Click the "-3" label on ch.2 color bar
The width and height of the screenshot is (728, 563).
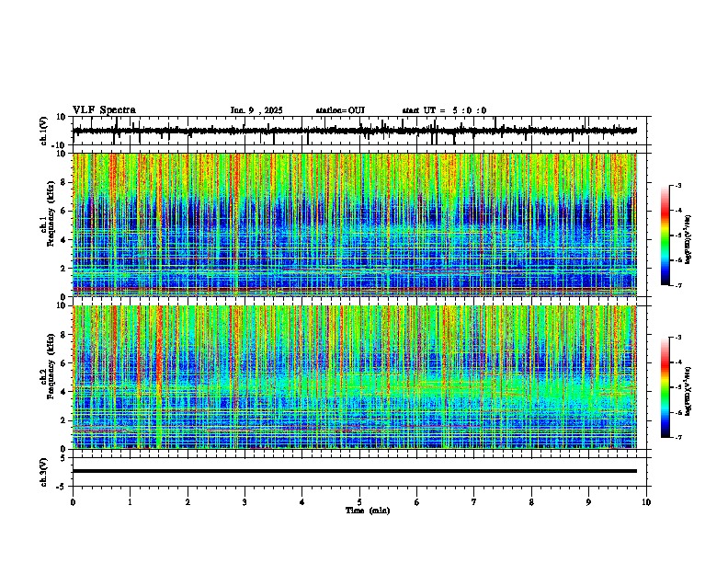pos(678,338)
